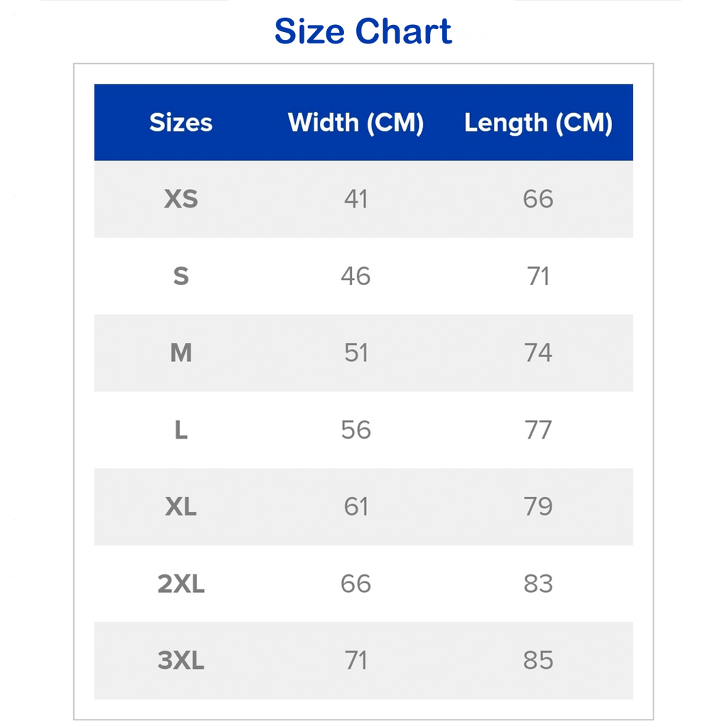Click L width value 56
This screenshot has width=728, height=728.
[355, 430]
